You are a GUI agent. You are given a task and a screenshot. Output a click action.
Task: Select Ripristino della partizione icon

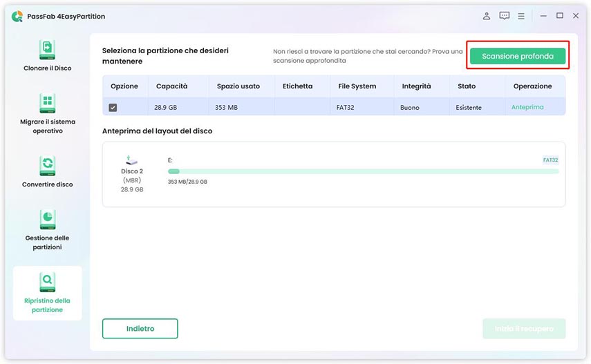click(x=47, y=282)
